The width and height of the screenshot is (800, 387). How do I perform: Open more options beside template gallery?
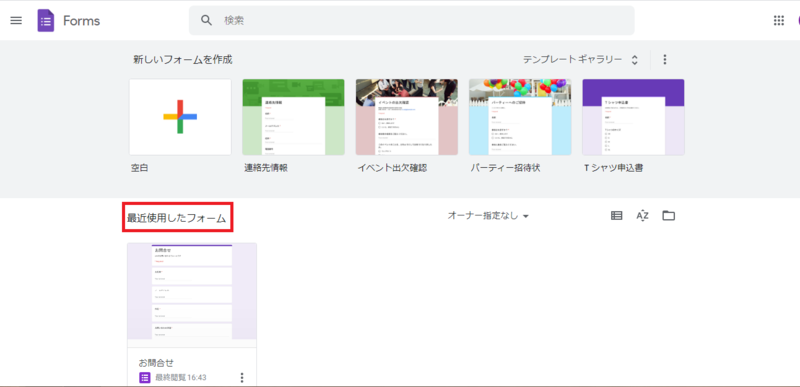664,60
